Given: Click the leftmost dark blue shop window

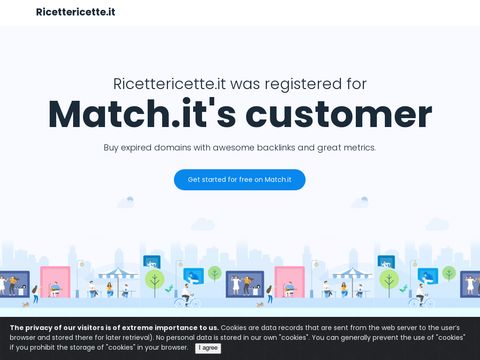Looking at the screenshot, I should (x=15, y=284).
